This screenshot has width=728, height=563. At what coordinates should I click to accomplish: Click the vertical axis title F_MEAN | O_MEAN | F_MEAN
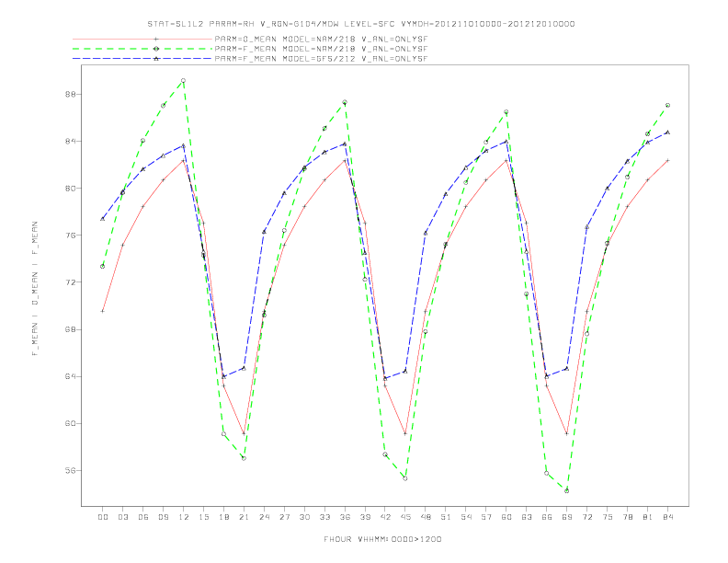pos(35,289)
